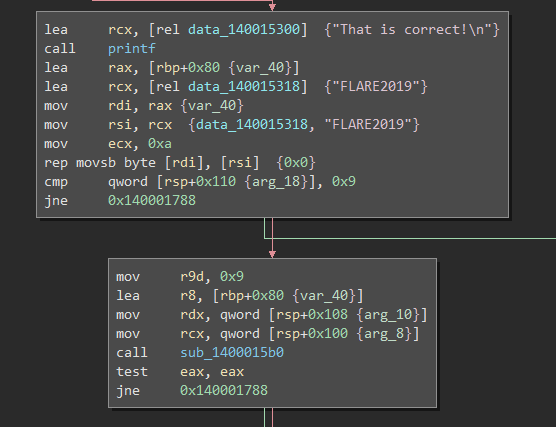Click the 0x9 constant in mov r9d

(232, 277)
